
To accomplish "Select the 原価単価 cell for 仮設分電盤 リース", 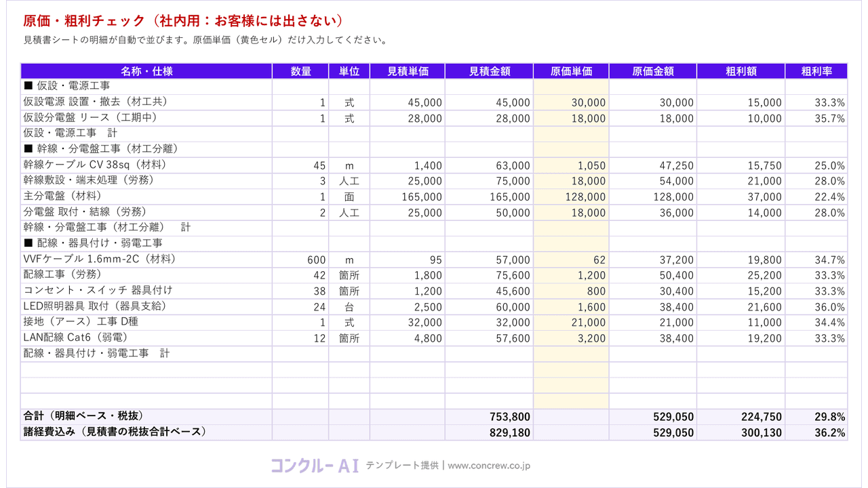I will [x=571, y=119].
